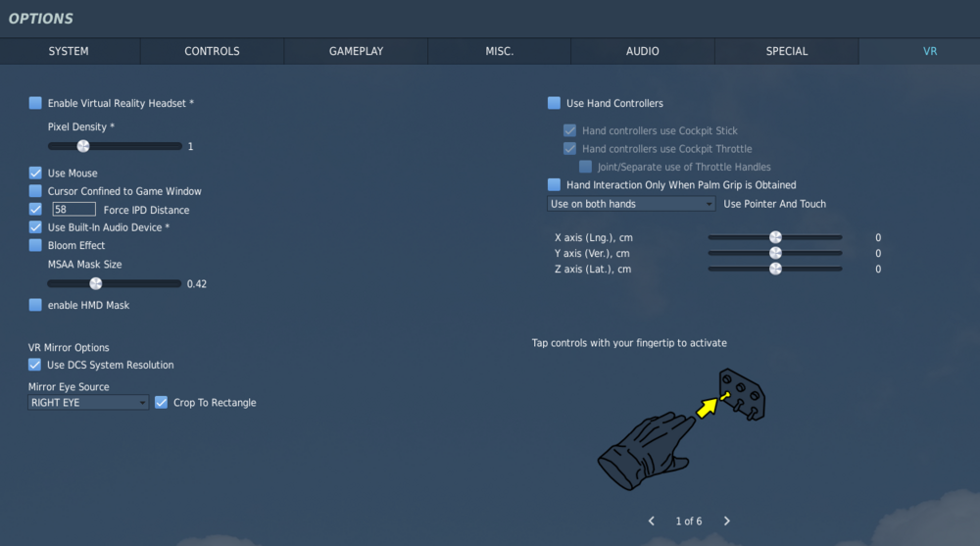Switch to the AUDIO tab
The image size is (980, 546).
[643, 51]
